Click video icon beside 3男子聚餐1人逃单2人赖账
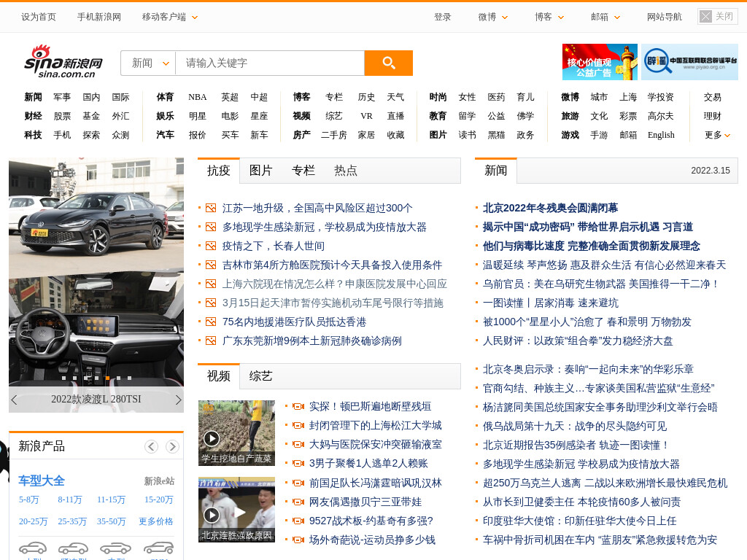The image size is (747, 560). 298,463
